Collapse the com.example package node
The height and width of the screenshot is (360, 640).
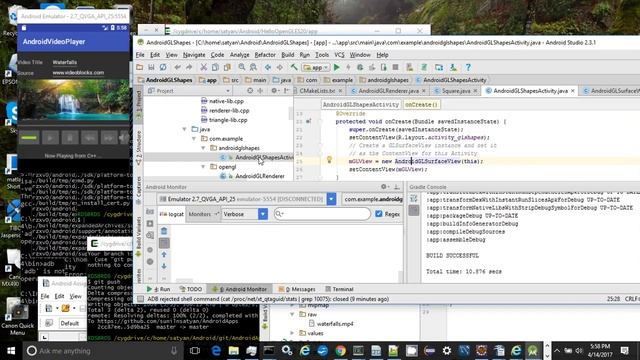pyautogui.click(x=194, y=139)
